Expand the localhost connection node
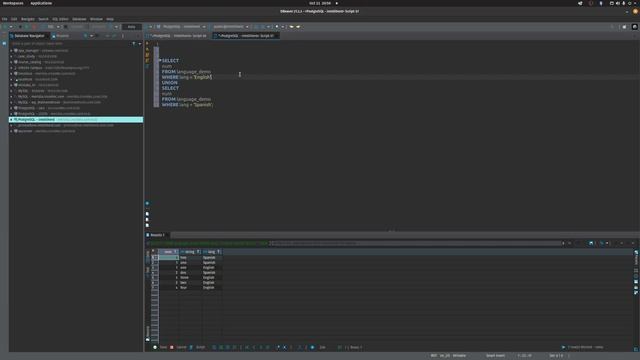This screenshot has width=640, height=360. point(11,79)
